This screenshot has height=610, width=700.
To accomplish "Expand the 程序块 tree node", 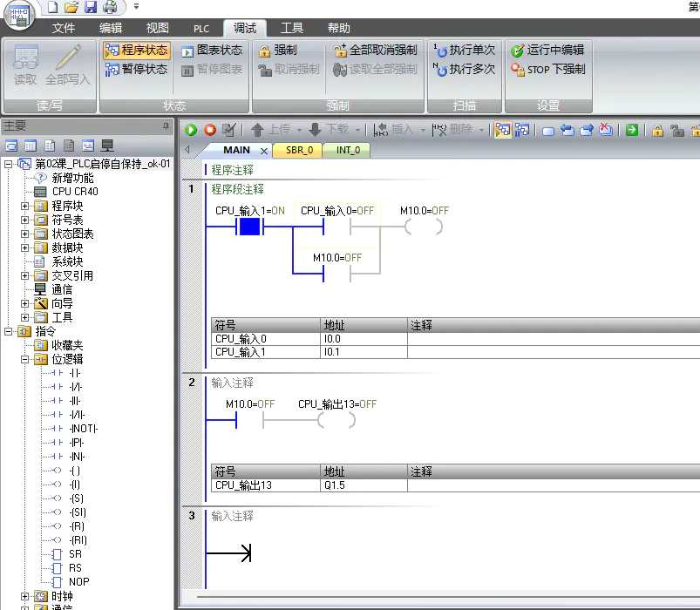I will tap(24, 207).
